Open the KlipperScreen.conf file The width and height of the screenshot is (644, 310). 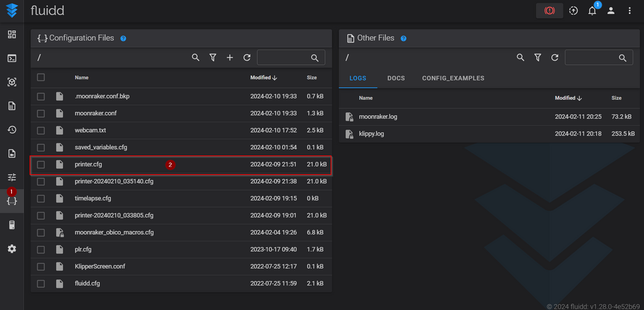[x=181, y=267]
